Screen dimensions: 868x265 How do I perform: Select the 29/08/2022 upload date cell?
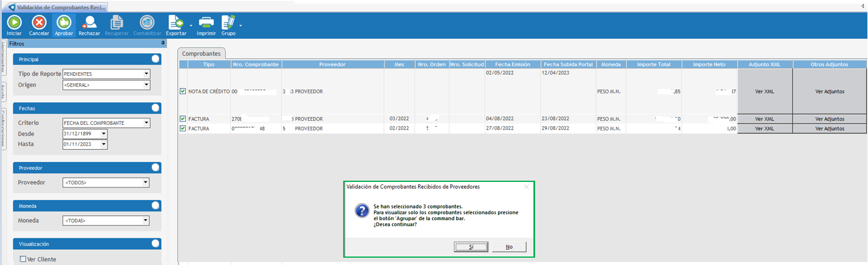point(568,129)
